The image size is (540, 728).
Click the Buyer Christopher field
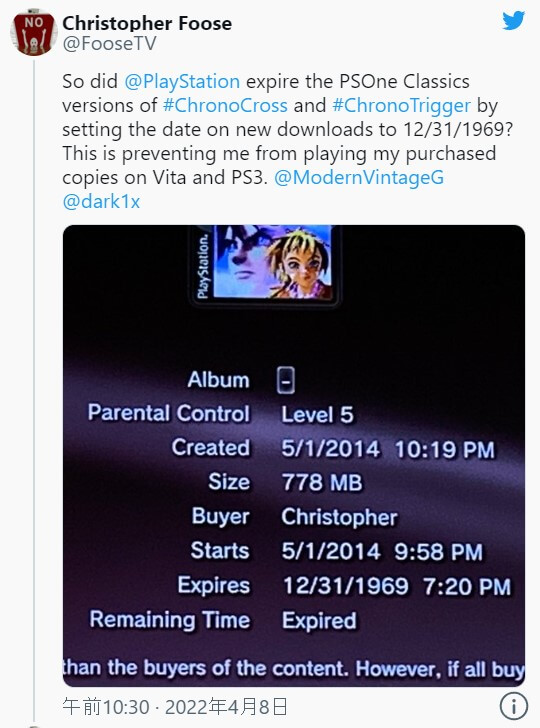pos(294,517)
